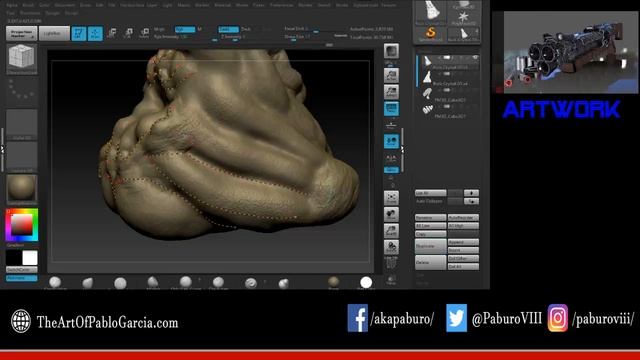Toggle the Zadd sculpt mode
The height and width of the screenshot is (360, 640).
(229, 29)
